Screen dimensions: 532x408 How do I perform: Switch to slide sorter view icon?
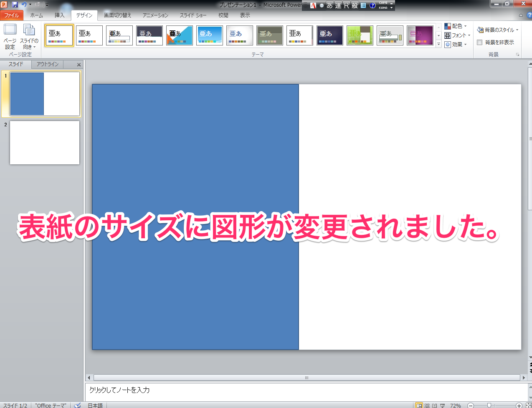coord(427,405)
